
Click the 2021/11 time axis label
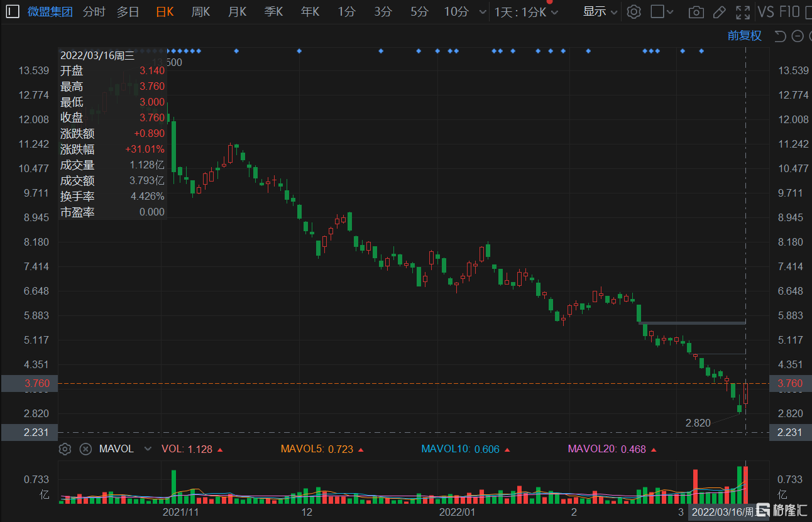pyautogui.click(x=181, y=512)
